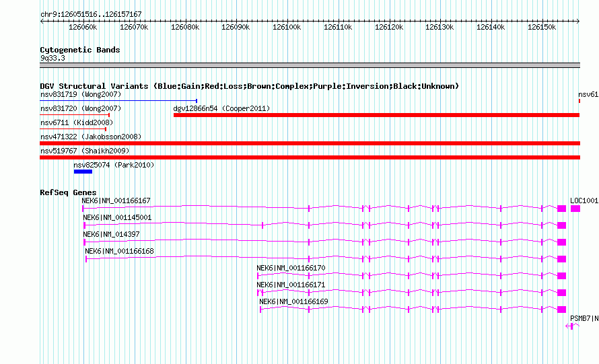Click the 126100k ruler tick label

point(287,27)
